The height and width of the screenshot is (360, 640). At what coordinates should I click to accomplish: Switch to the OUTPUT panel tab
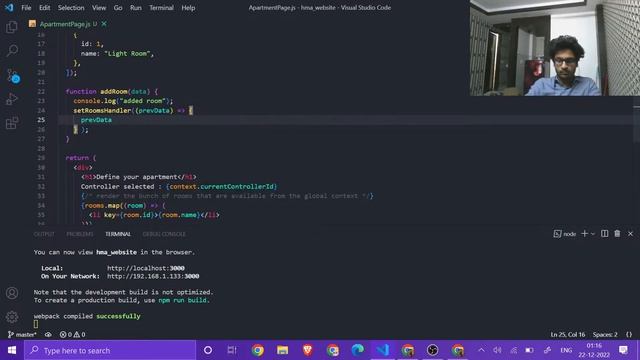(44, 234)
